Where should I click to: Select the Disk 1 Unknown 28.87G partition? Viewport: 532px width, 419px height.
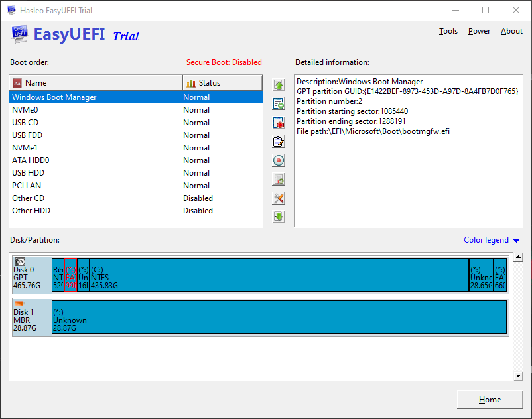click(279, 317)
